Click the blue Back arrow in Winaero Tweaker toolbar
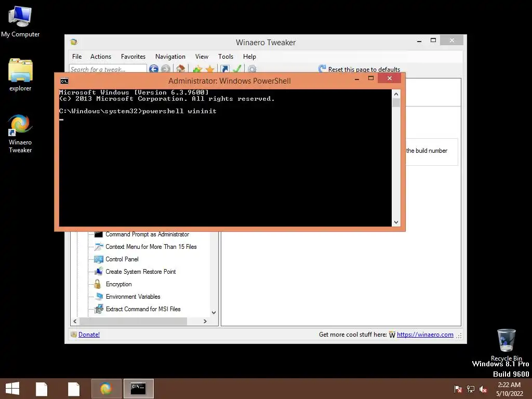532x399 pixels. click(x=153, y=69)
